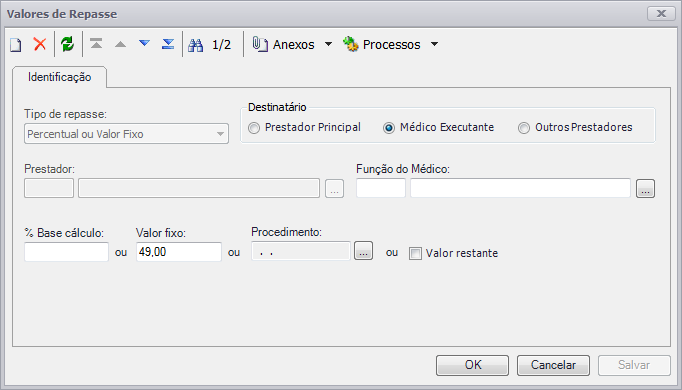Click the Valor fixo input field
This screenshot has height=390, width=682.
tap(179, 252)
